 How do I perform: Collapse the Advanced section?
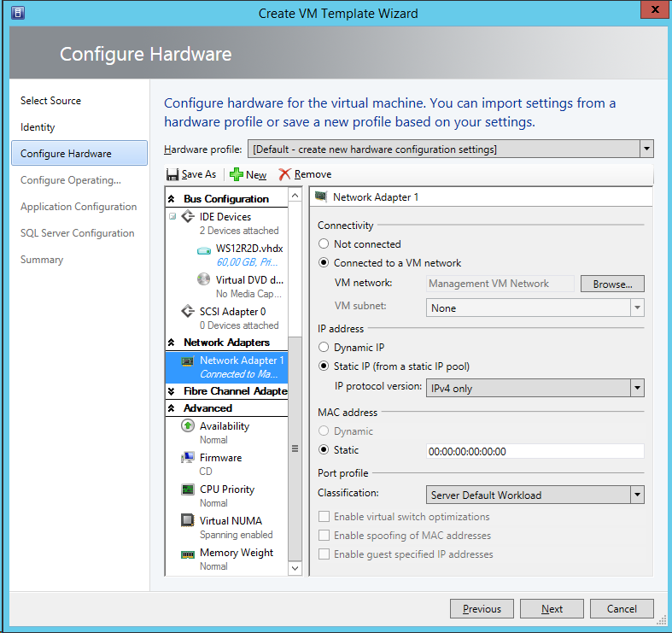[x=172, y=408]
